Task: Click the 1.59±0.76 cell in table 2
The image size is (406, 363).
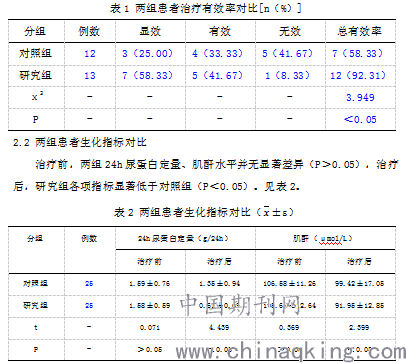Action: 150,284
